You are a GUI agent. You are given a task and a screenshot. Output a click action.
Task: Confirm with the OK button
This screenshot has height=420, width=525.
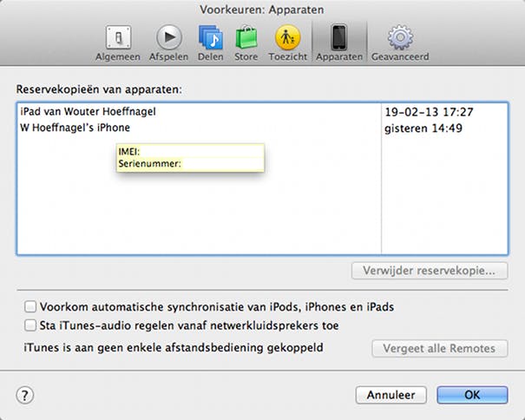472,395
